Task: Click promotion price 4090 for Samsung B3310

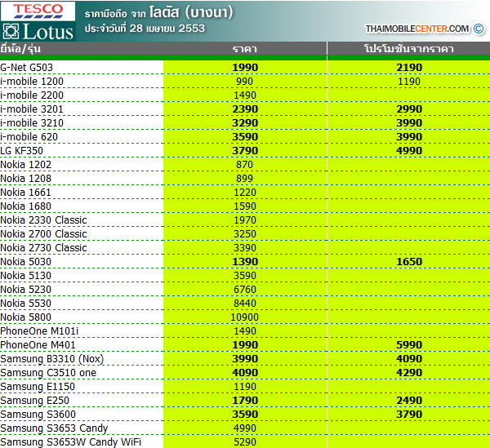Action: [409, 359]
